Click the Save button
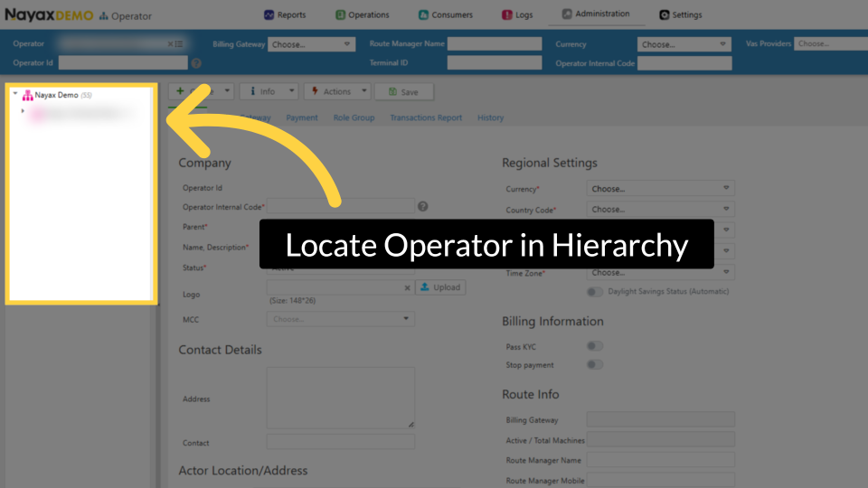Image resolution: width=868 pixels, height=488 pixels. coord(403,92)
